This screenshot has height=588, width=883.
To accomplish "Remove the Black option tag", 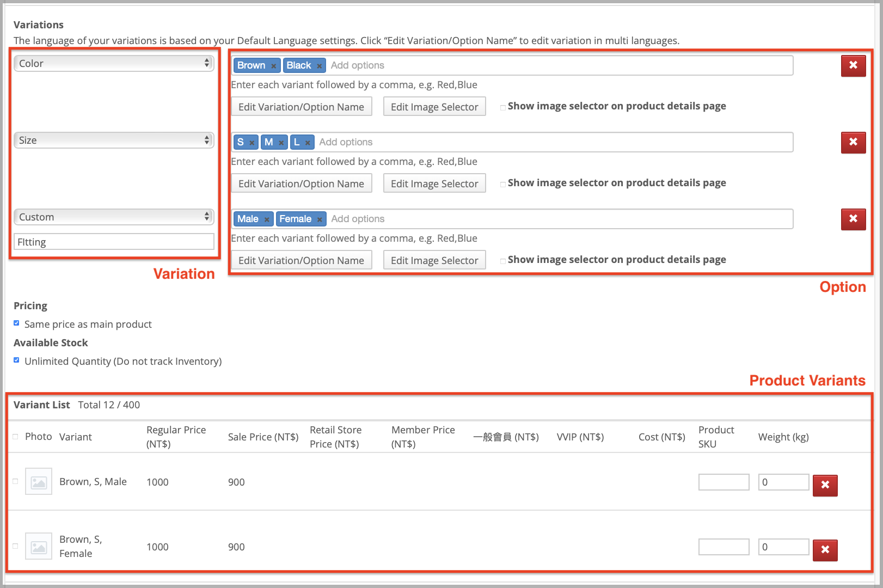I will tap(318, 65).
